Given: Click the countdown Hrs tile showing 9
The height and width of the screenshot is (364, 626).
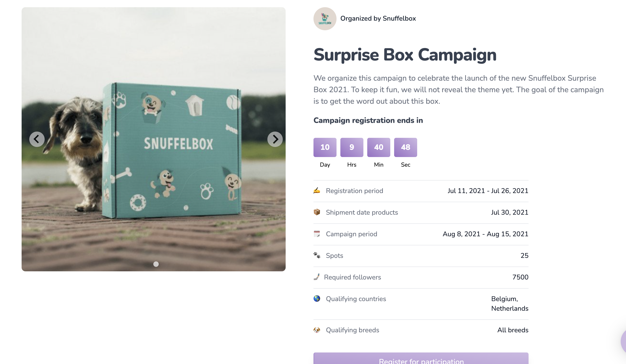Looking at the screenshot, I should [352, 147].
